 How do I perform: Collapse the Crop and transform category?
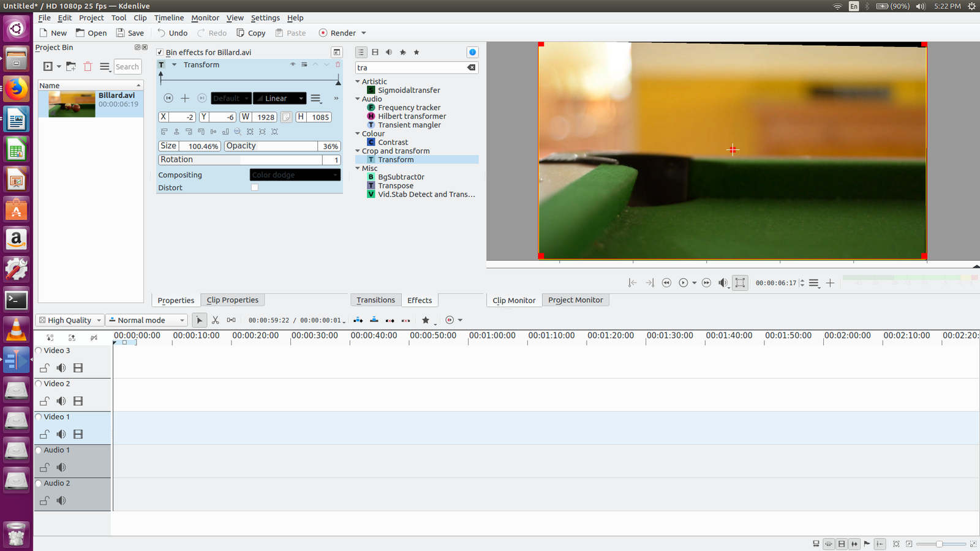point(358,151)
